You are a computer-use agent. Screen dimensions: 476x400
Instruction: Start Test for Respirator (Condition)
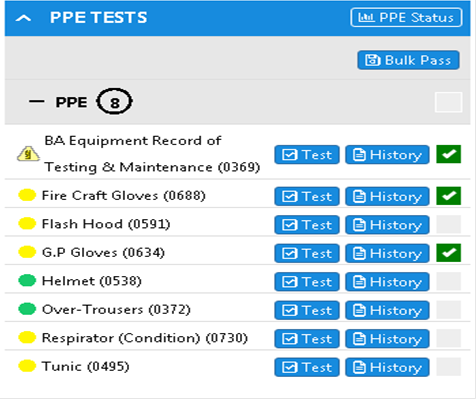pyautogui.click(x=307, y=339)
